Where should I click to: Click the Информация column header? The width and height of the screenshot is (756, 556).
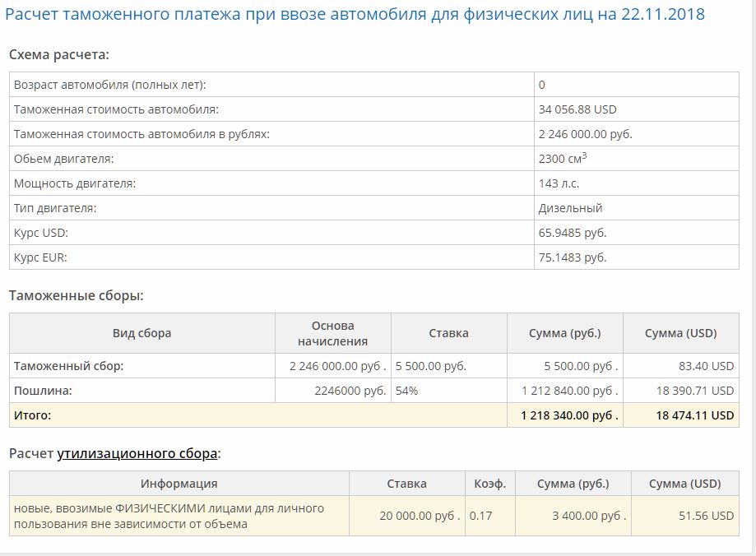click(x=179, y=484)
